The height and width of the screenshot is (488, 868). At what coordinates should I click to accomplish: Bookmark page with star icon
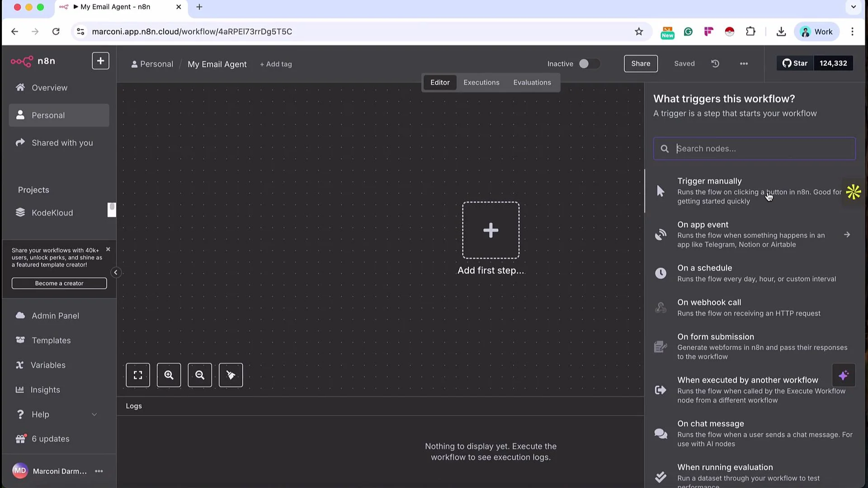pos(639,32)
